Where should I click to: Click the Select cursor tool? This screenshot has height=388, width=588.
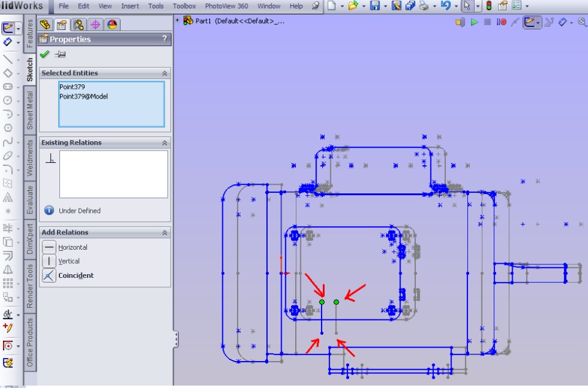coord(467,6)
